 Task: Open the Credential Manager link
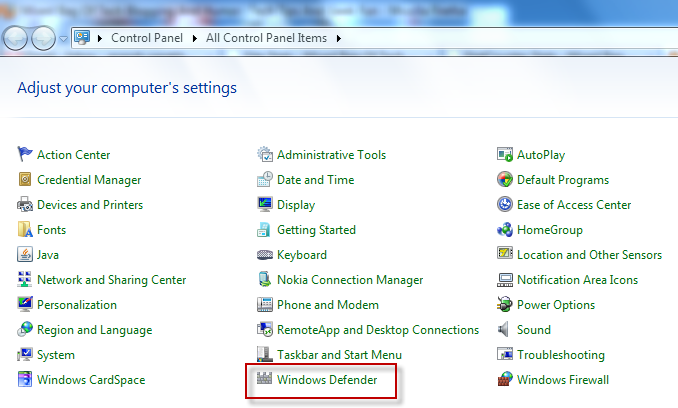89,180
